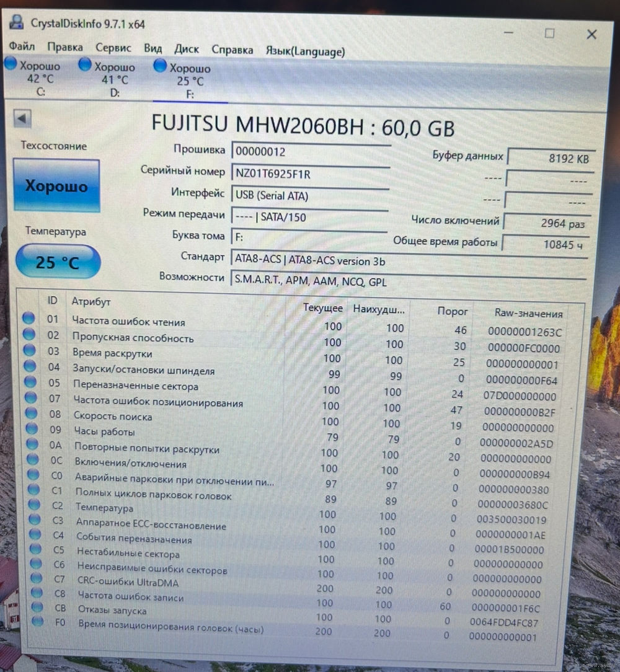This screenshot has height=672, width=620.
Task: Click the power-on hours value 10845 ч
Action: coord(545,244)
